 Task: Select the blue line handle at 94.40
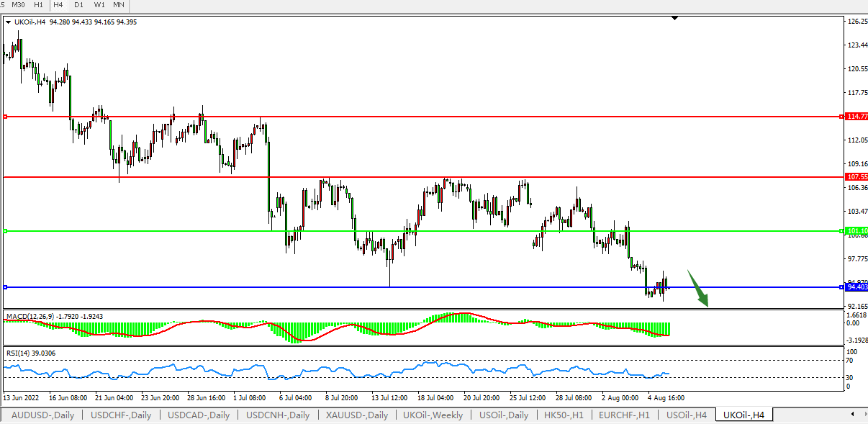[x=5, y=287]
